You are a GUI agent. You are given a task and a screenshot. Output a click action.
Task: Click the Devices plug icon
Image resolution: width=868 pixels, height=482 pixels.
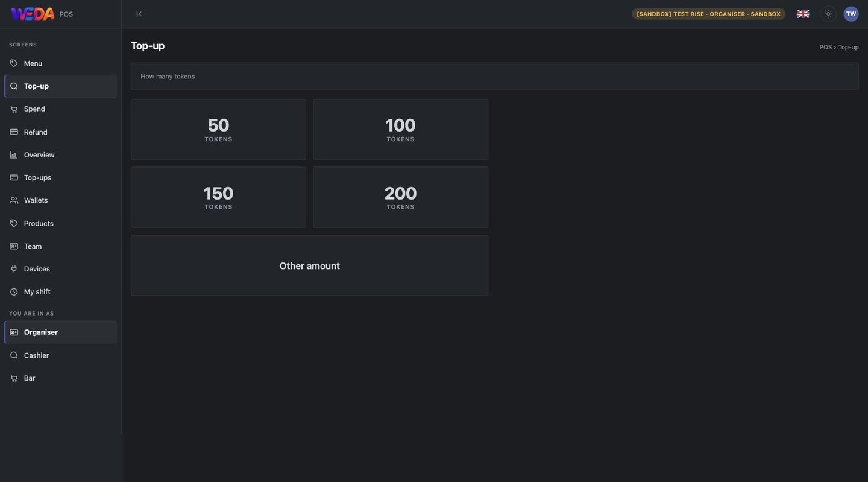14,269
